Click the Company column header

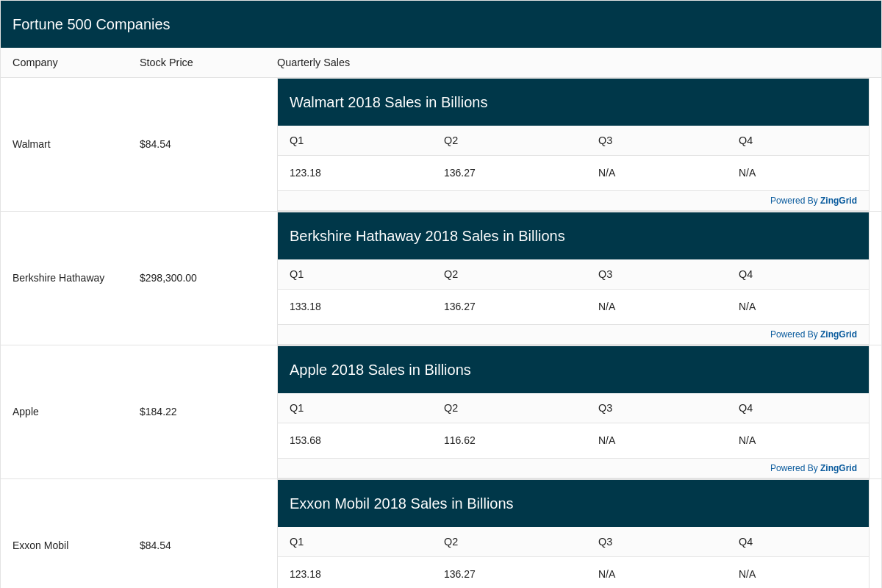35,62
